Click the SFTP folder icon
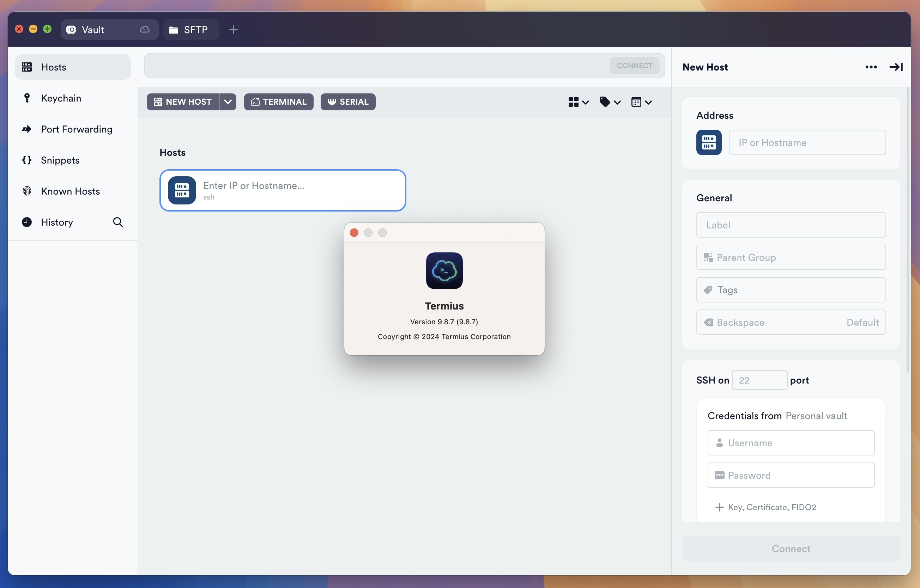The height and width of the screenshot is (588, 920). pos(174,30)
